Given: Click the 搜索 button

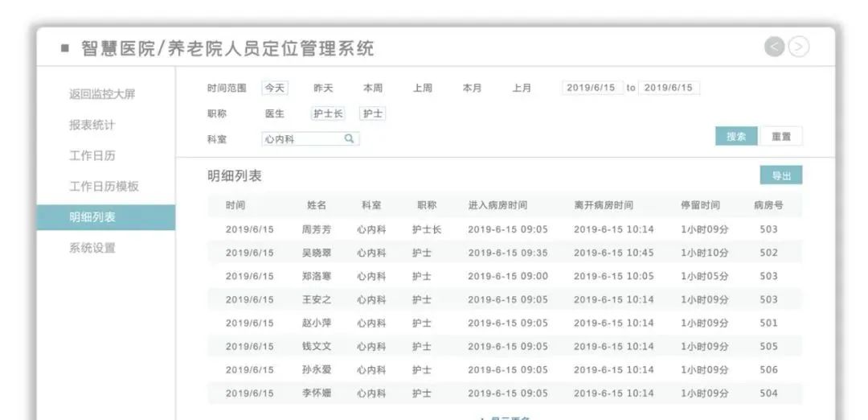Looking at the screenshot, I should 735,137.
